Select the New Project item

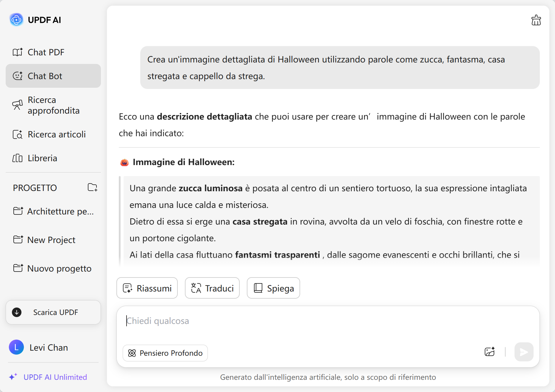[x=51, y=240]
